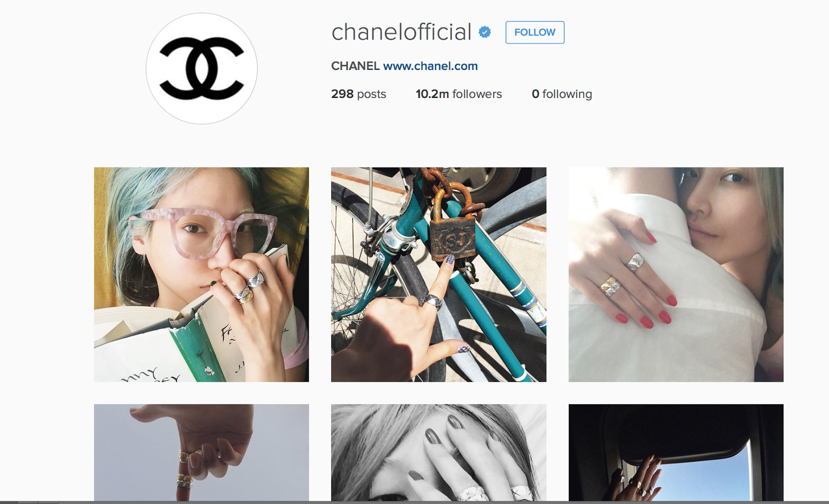Click the 298 posts count

pyautogui.click(x=359, y=94)
